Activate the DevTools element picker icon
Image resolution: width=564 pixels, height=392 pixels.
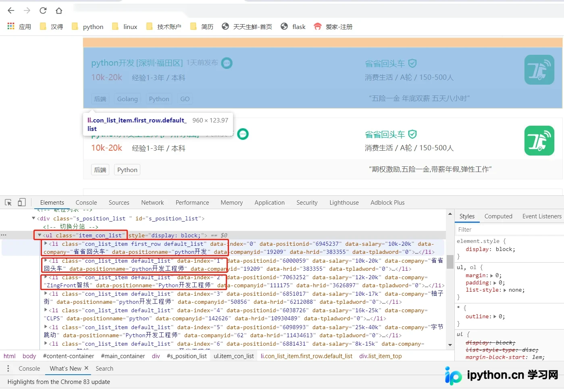[x=8, y=202]
